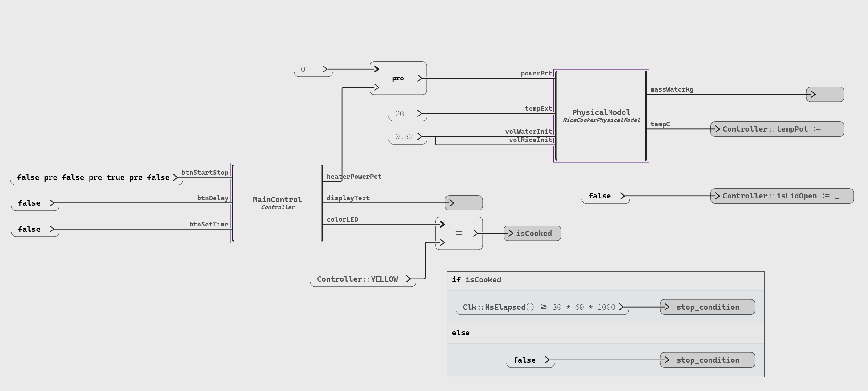Select the pre operator block
Screen dimensions: 868x391
point(398,78)
